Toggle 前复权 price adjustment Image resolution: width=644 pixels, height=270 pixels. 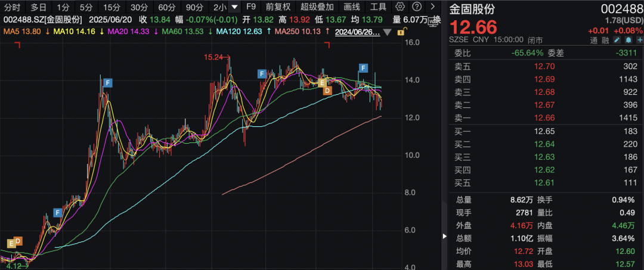(278, 7)
